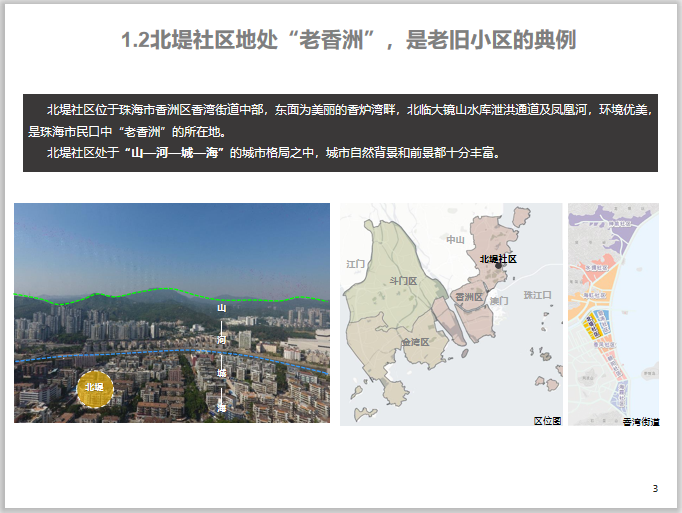This screenshot has width=682, height=513.
Task: Click the 江门 label on the map
Action: [357, 264]
